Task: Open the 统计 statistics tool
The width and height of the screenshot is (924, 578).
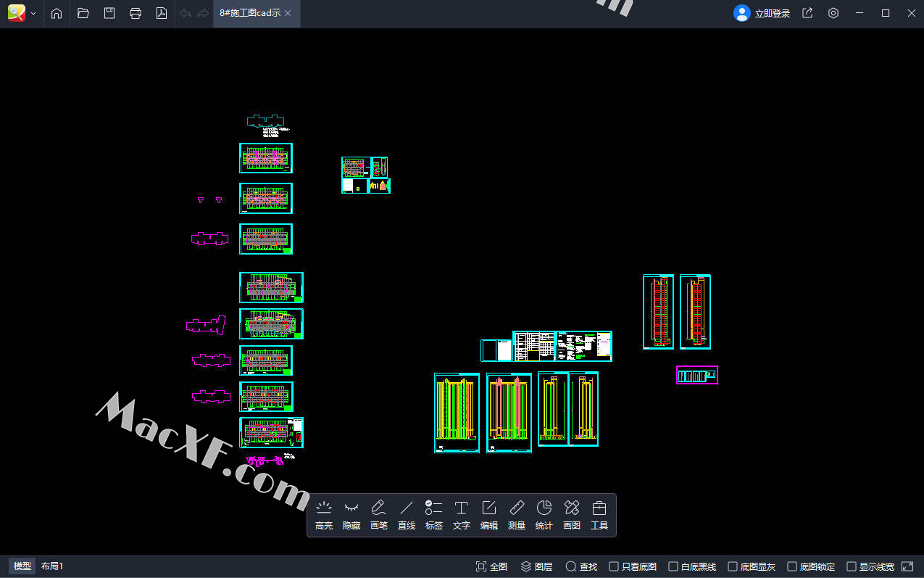Action: [x=544, y=515]
